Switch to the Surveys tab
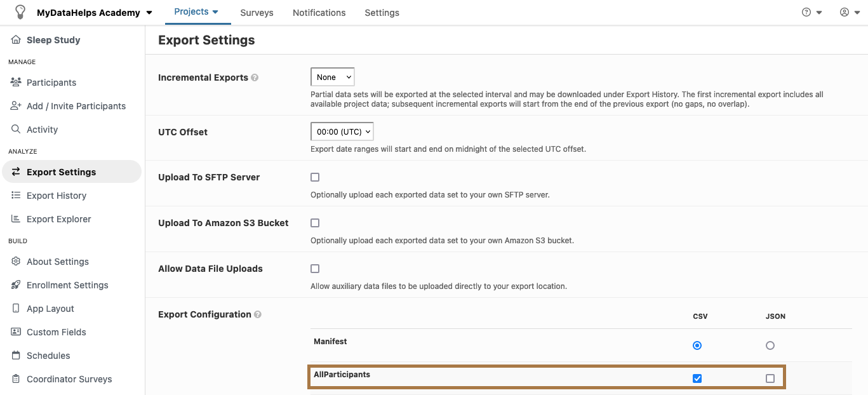Viewport: 868px width, 395px height. click(257, 13)
